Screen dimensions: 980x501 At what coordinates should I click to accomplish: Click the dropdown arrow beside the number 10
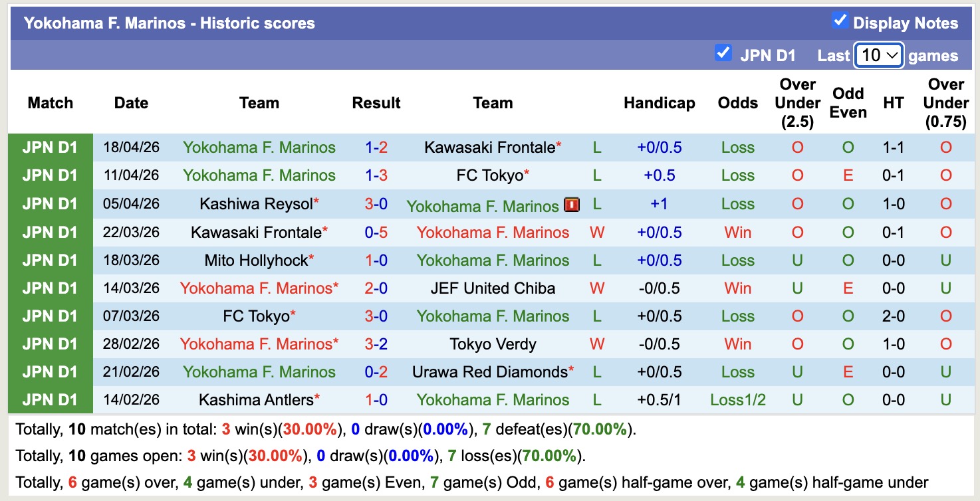coord(892,54)
